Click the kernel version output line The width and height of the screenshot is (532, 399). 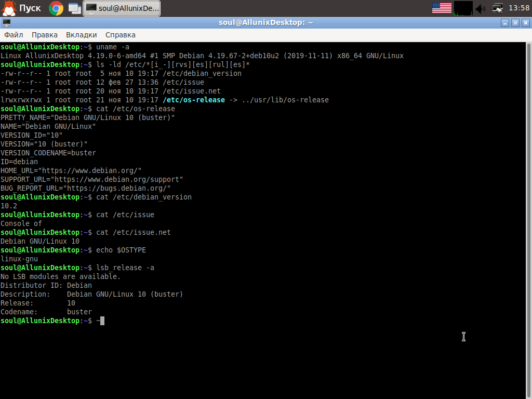tap(202, 56)
